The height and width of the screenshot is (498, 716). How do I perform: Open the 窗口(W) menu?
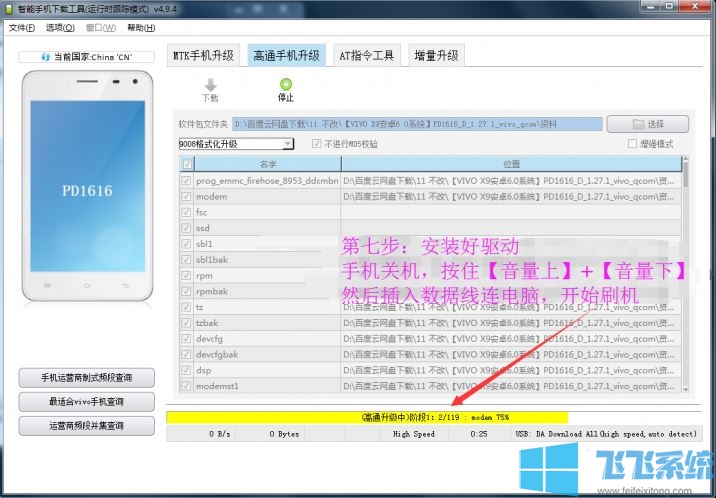tap(101, 28)
